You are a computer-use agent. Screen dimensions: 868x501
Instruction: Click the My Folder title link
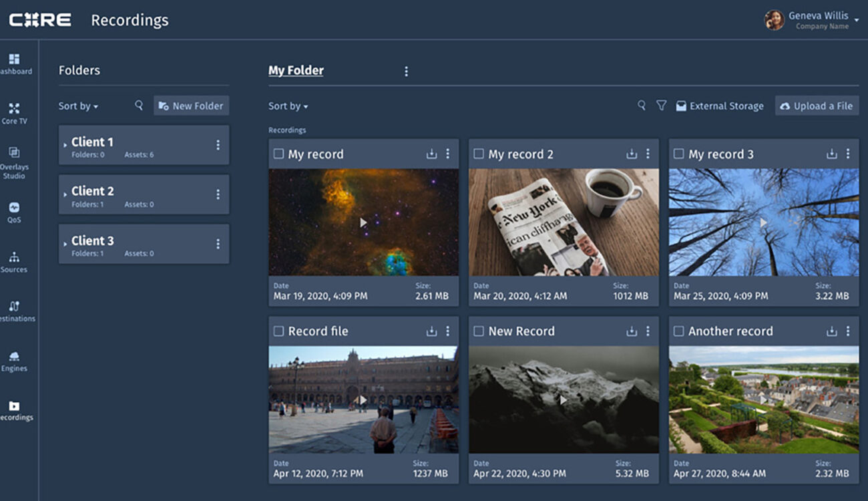296,70
